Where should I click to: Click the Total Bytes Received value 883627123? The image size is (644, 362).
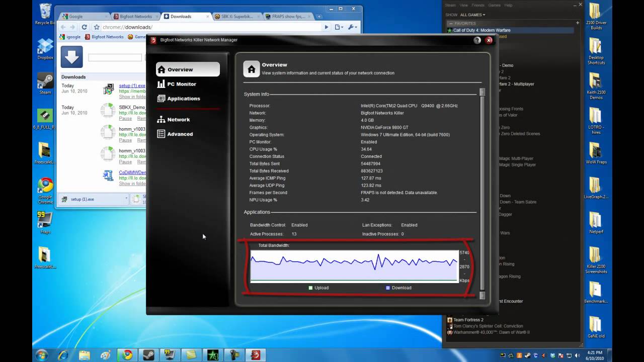pyautogui.click(x=372, y=171)
